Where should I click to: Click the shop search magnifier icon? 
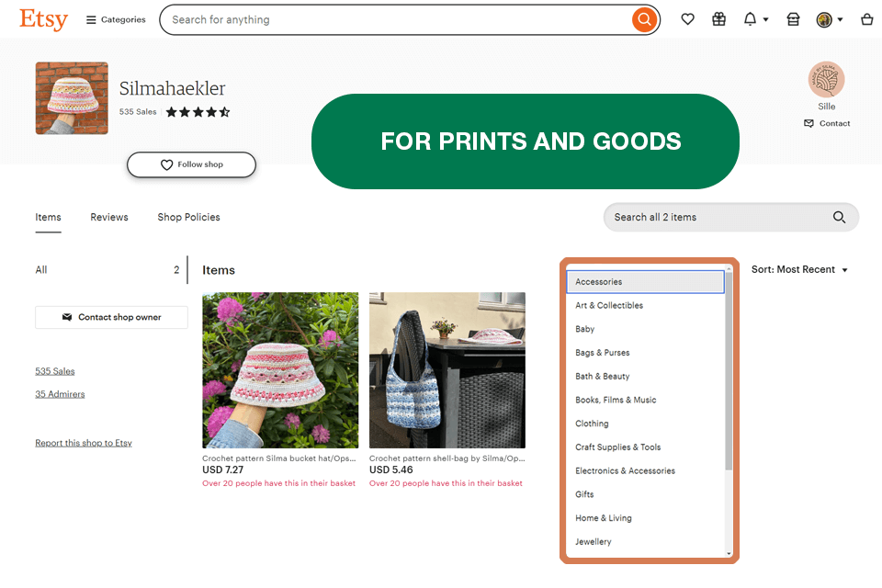click(839, 217)
